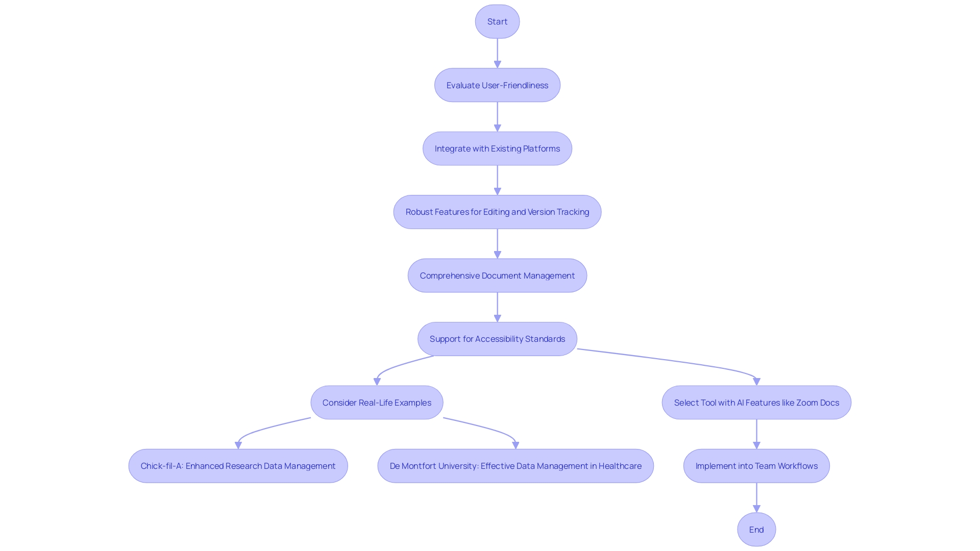This screenshot has width=980, height=551.
Task: Click the De Montfort University Healthcare node
Action: coord(516,466)
